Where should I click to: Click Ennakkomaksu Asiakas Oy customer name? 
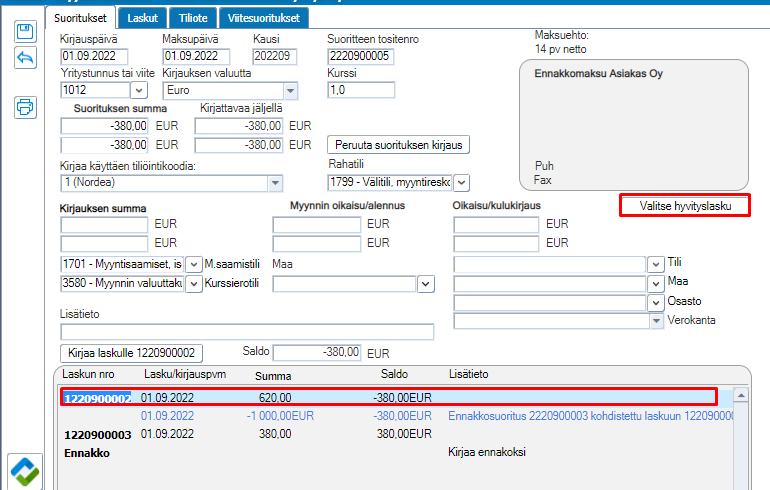tap(599, 74)
